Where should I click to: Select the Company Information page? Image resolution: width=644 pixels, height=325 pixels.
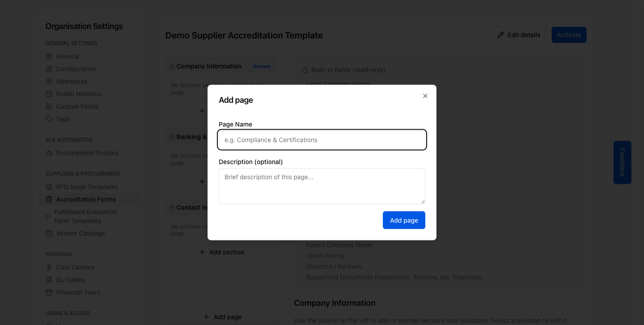209,66
